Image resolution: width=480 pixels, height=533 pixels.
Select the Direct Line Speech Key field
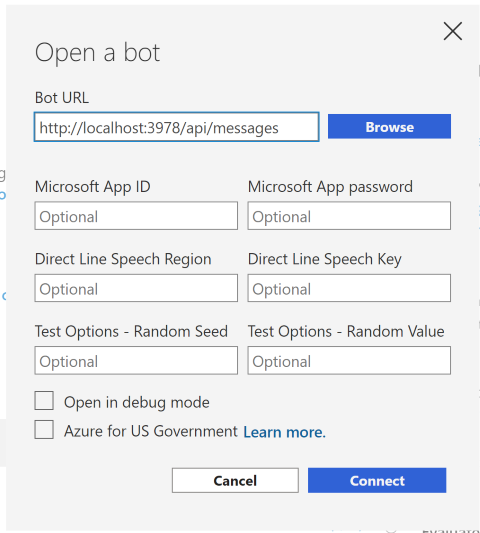coord(349,288)
